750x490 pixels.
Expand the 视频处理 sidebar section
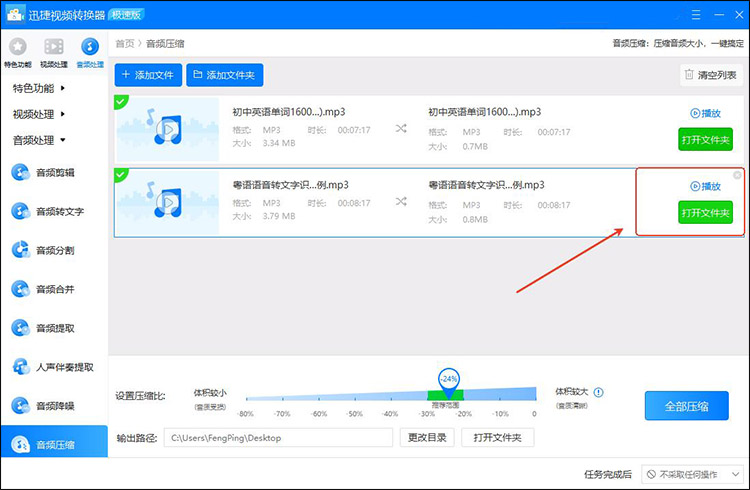(x=38, y=114)
